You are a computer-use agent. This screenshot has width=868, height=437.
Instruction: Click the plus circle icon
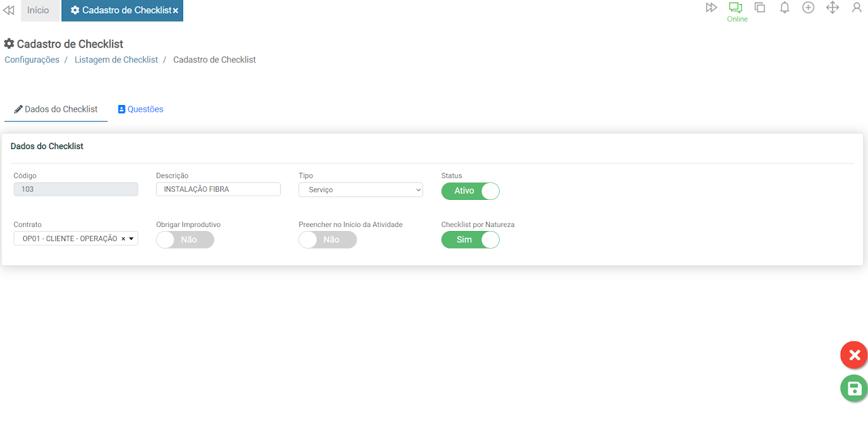808,7
